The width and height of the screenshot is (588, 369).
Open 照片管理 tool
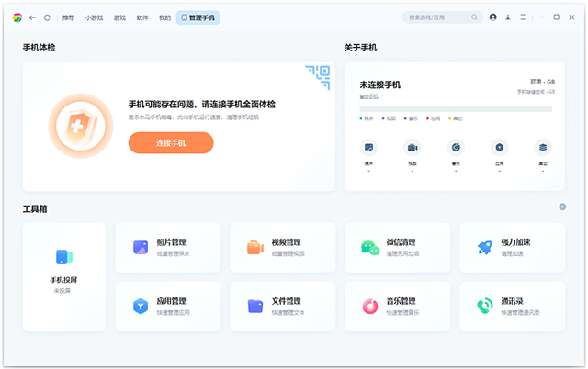coord(168,247)
